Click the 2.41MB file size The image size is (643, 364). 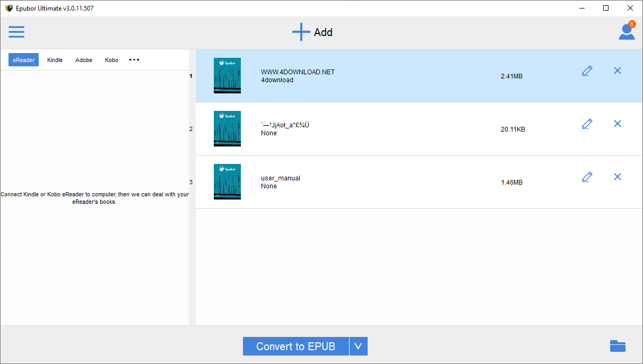pos(511,76)
